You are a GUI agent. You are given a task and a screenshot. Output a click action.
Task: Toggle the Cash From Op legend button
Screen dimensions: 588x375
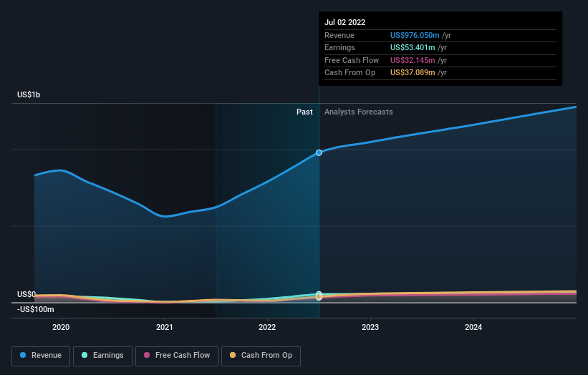tap(261, 356)
